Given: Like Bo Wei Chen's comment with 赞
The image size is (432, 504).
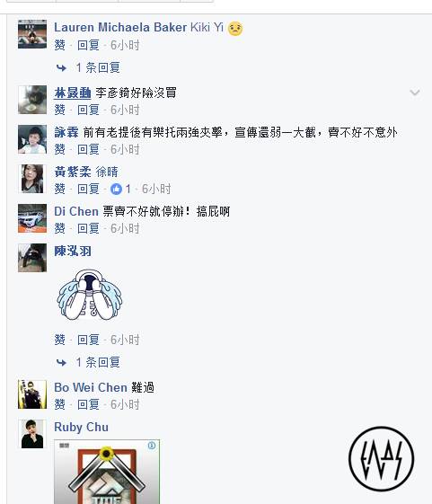Looking at the screenshot, I should pyautogui.click(x=60, y=404).
